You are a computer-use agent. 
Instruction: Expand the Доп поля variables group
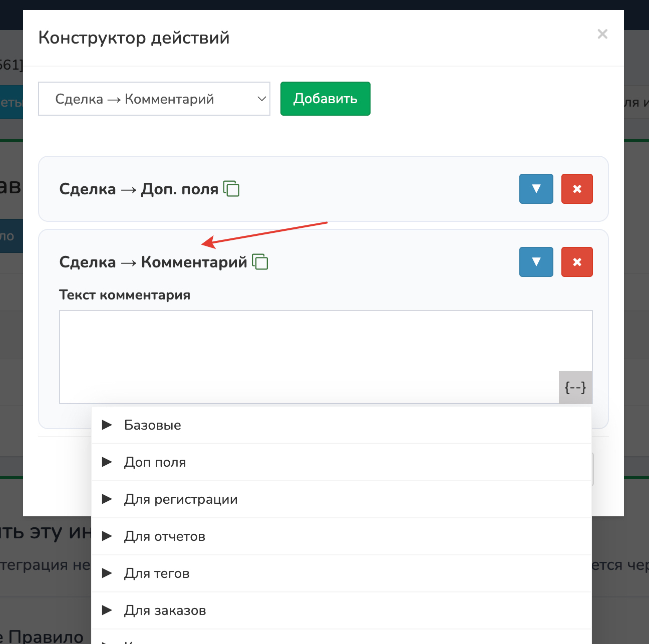(155, 462)
